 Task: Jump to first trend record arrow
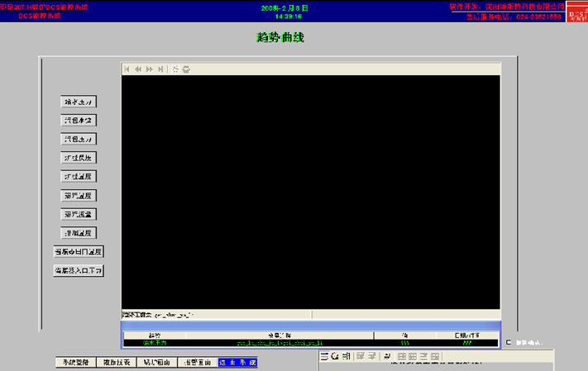[x=127, y=69]
